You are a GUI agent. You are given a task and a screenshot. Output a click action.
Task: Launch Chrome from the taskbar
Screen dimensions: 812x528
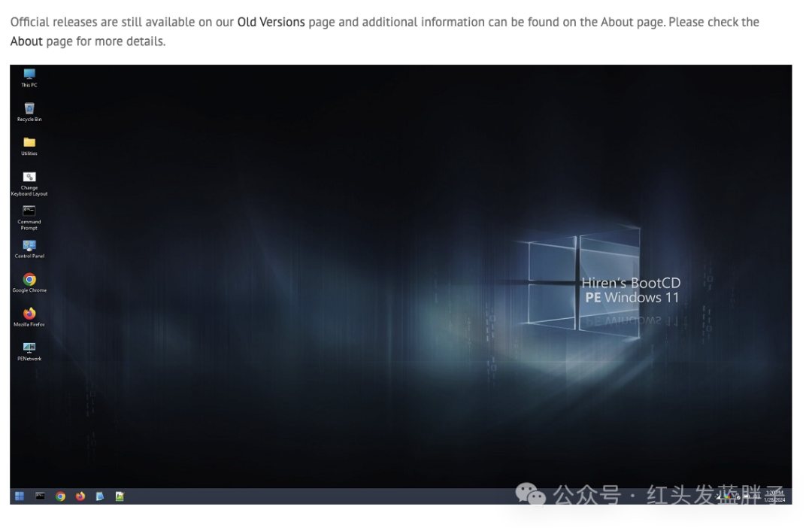[x=60, y=496]
